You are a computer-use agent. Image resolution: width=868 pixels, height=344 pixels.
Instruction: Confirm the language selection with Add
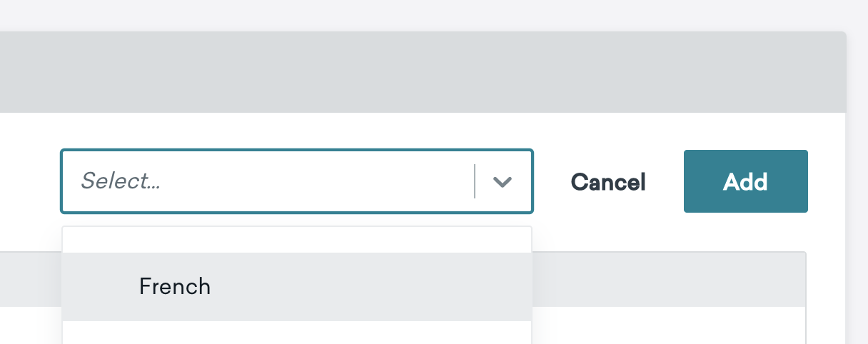coord(746,181)
